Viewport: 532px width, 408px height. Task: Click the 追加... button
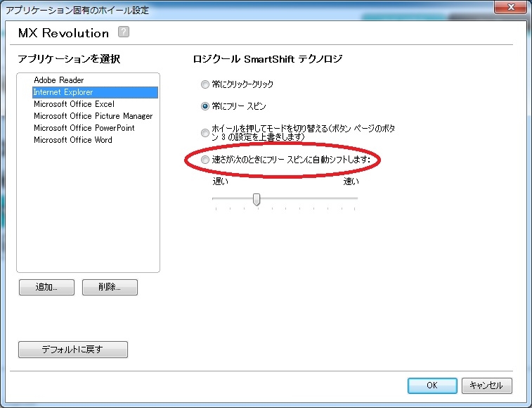pos(46,288)
